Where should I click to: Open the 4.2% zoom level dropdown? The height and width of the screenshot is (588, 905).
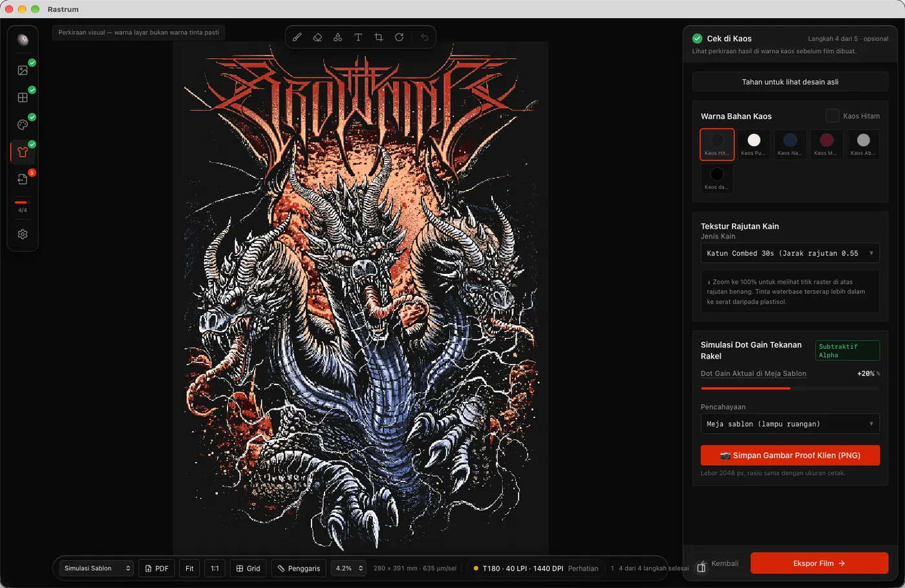tap(348, 569)
